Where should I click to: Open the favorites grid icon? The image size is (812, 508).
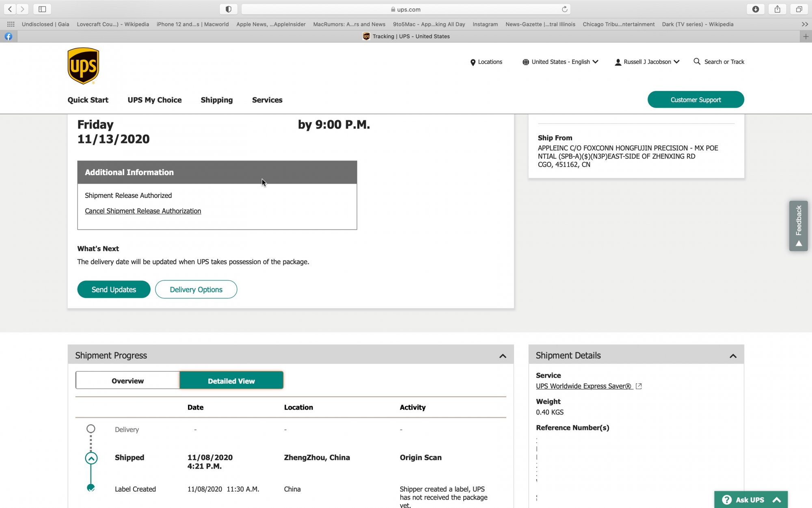[x=11, y=24]
